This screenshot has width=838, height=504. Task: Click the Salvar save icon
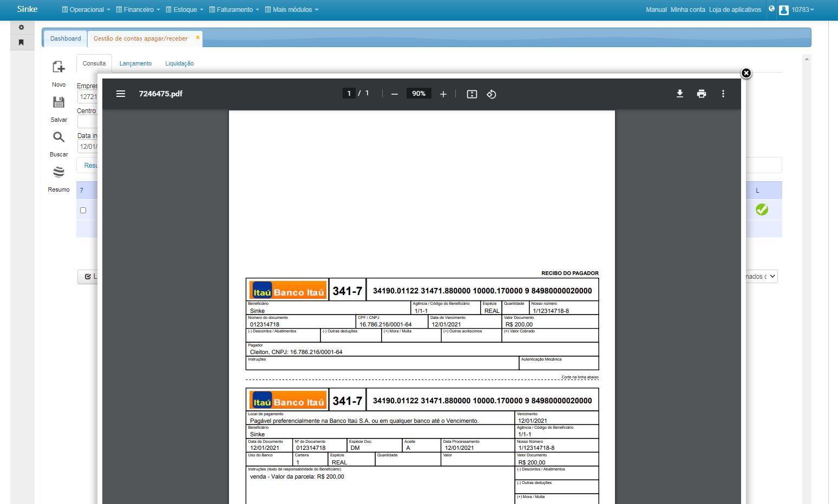click(x=58, y=102)
